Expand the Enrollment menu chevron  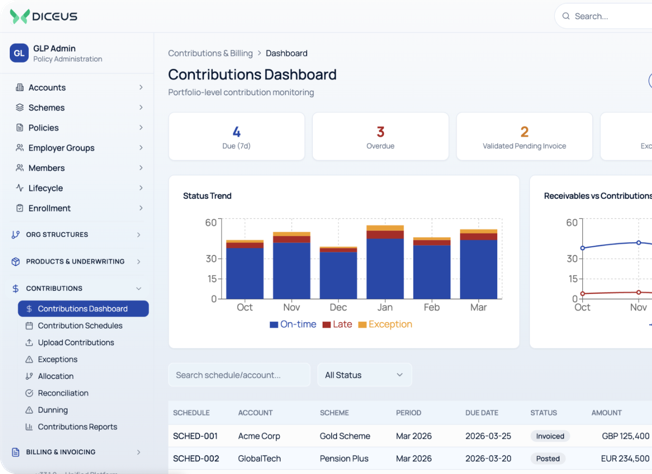(x=141, y=208)
